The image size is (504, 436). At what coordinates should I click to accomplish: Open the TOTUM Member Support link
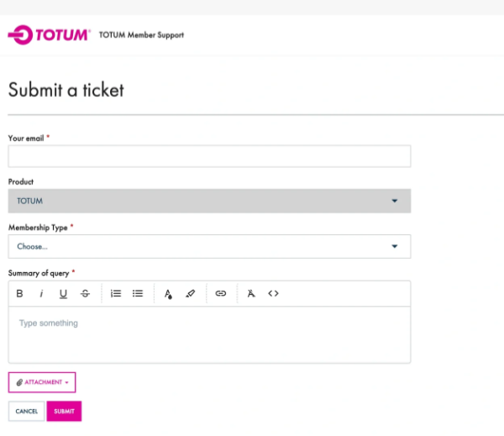click(141, 35)
